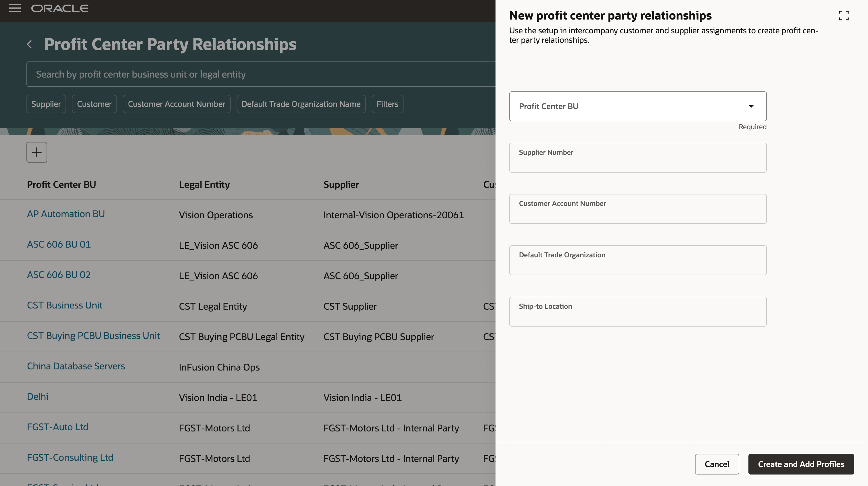This screenshot has height=486, width=868.
Task: Open the hamburger navigation menu
Action: coord(15,8)
